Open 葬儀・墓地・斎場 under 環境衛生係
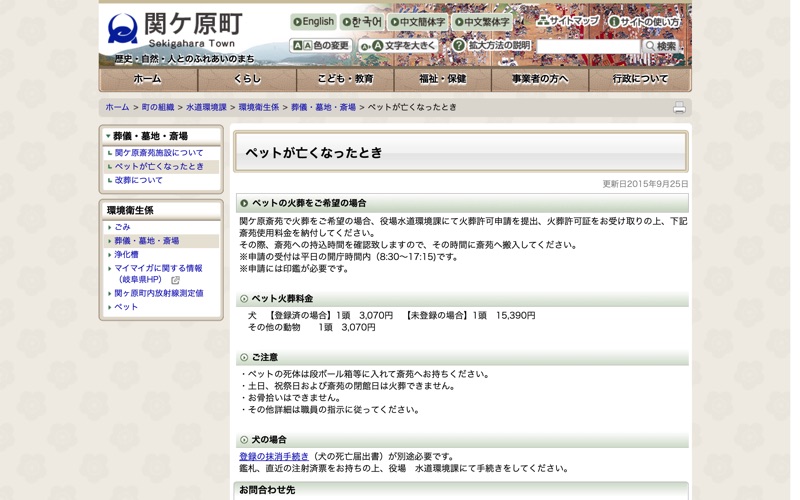800x500 pixels. (x=146, y=241)
